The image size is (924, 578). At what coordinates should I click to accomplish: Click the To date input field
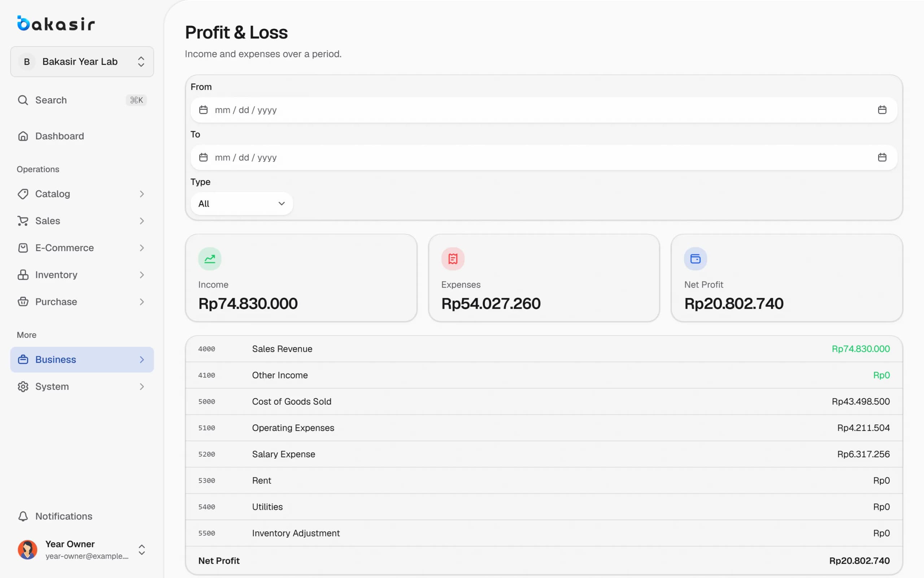[544, 157]
